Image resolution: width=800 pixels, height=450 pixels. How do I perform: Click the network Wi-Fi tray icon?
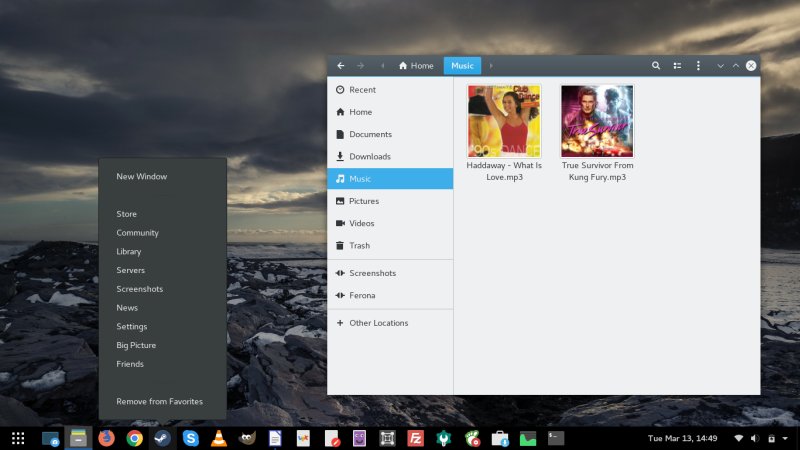click(x=738, y=438)
